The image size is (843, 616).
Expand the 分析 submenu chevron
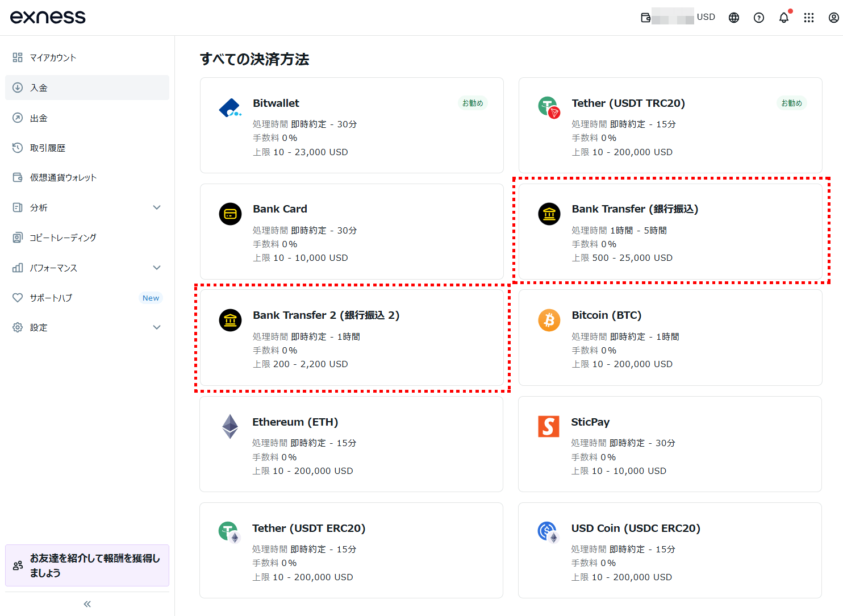pos(157,207)
